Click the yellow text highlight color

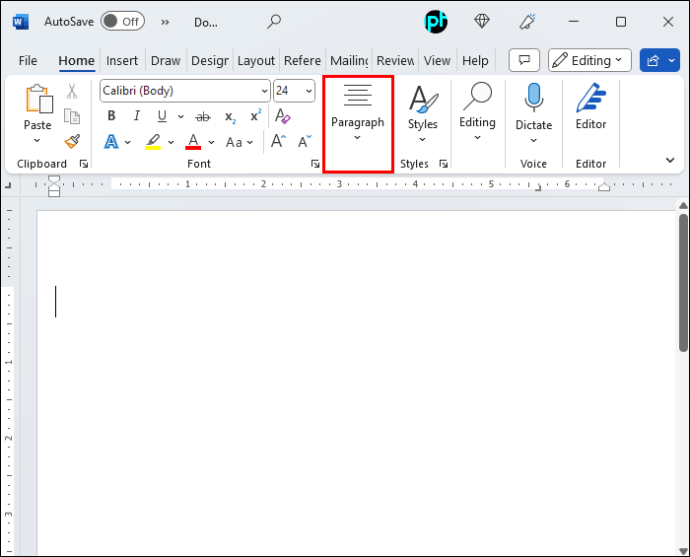click(153, 142)
